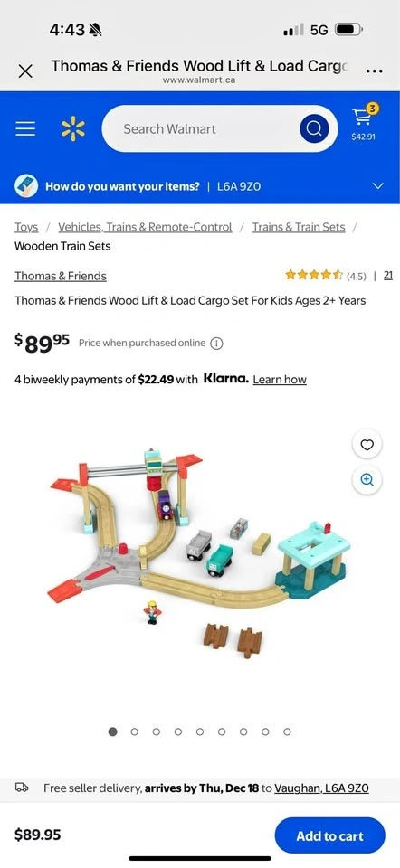Viewport: 400px width, 868px height.
Task: Add item to favourites with heart icon
Action: 367,444
